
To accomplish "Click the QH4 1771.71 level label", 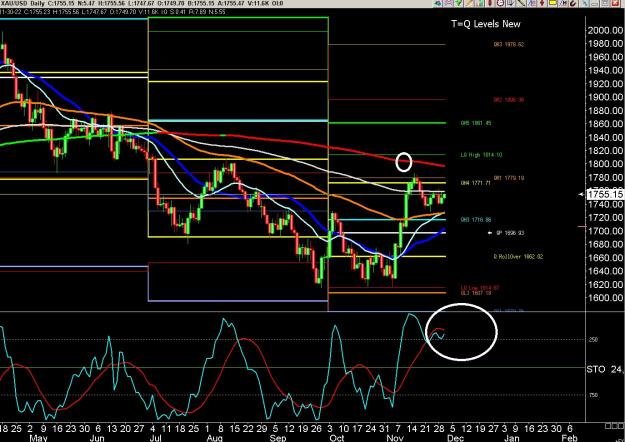I will click(476, 183).
